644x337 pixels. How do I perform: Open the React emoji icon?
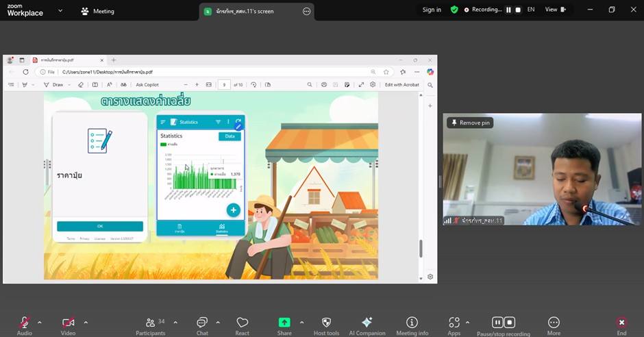[242, 323]
